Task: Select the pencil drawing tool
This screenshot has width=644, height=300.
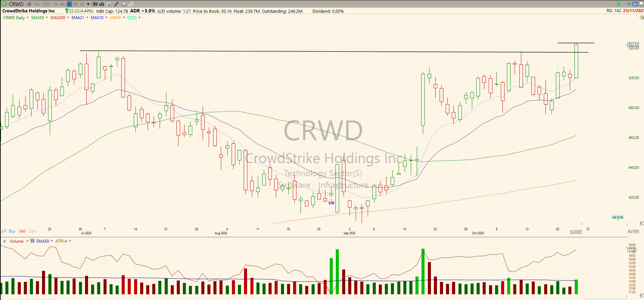Action: pyautogui.click(x=116, y=4)
